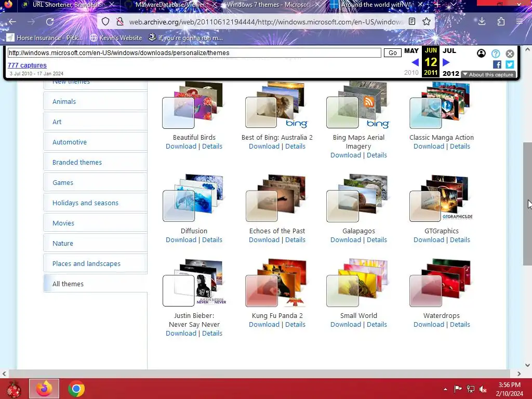Viewport: 532px width, 399px height.
Task: Open the extensions puzzle icon
Action: click(501, 22)
